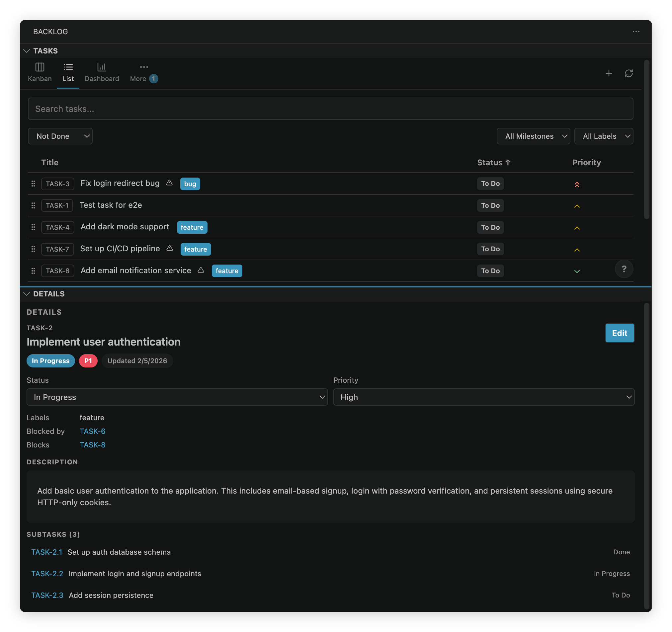Click the Updated 2/5/2026 pill
This screenshot has width=672, height=632.
pos(137,360)
